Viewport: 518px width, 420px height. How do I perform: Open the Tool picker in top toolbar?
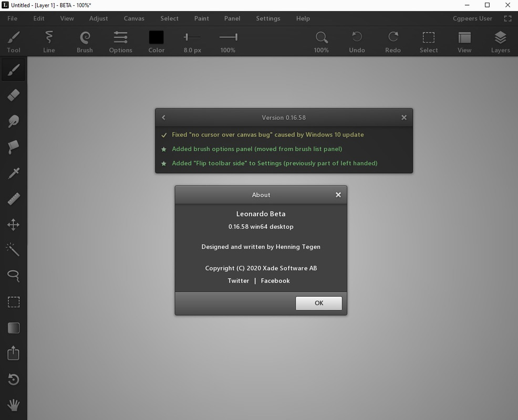[14, 41]
